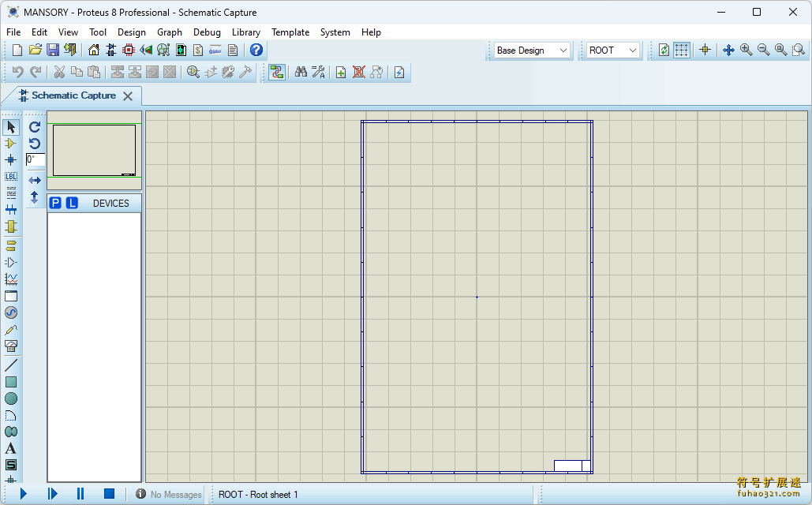Open the Project Notes document icon

click(x=233, y=50)
